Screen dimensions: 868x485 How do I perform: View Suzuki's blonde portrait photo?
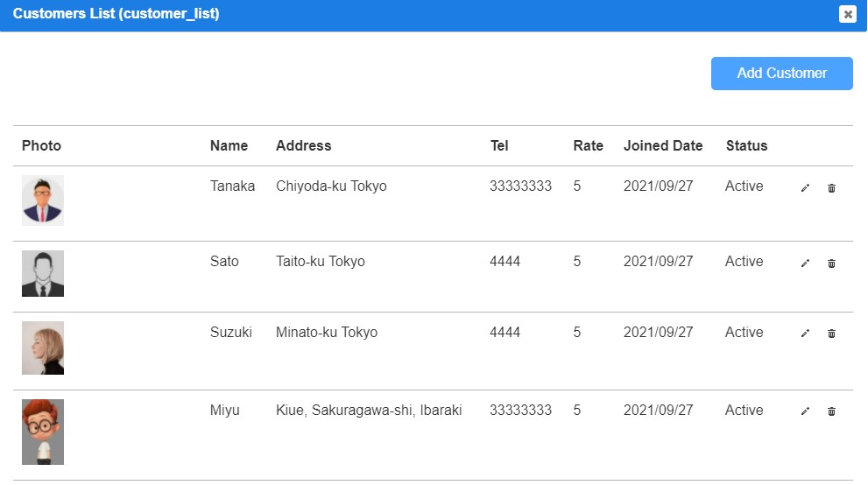click(x=43, y=348)
